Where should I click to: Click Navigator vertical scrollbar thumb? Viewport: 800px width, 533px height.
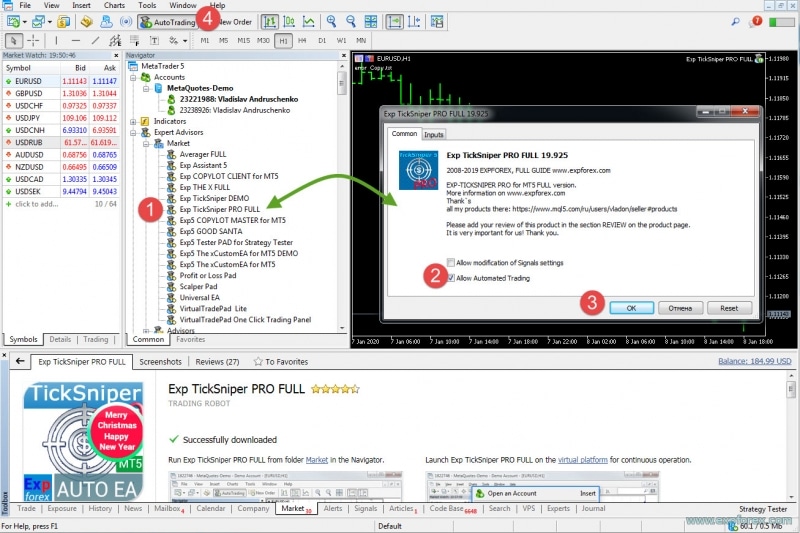[x=341, y=83]
